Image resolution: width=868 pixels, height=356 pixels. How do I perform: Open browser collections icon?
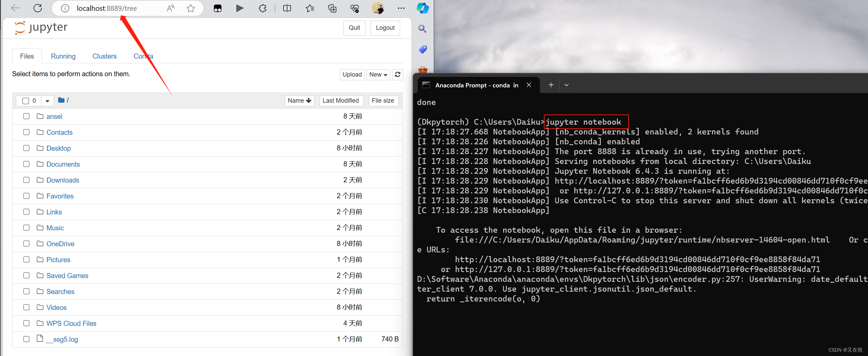[x=332, y=8]
